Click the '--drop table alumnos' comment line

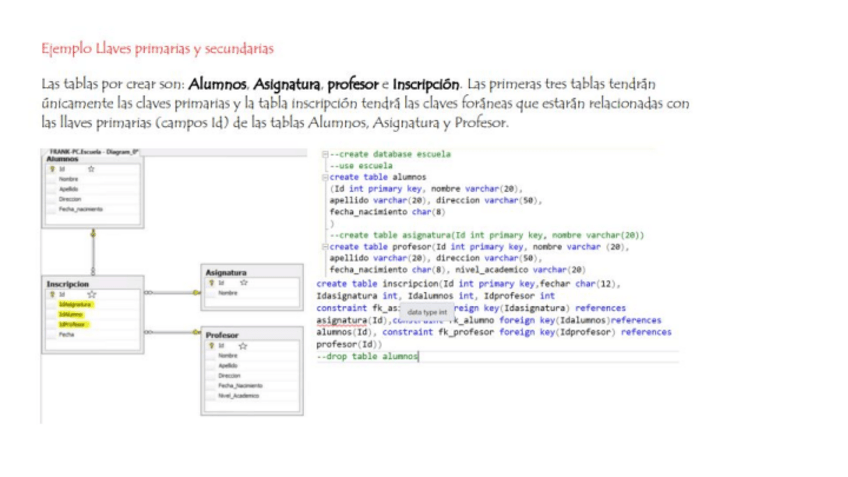(367, 356)
